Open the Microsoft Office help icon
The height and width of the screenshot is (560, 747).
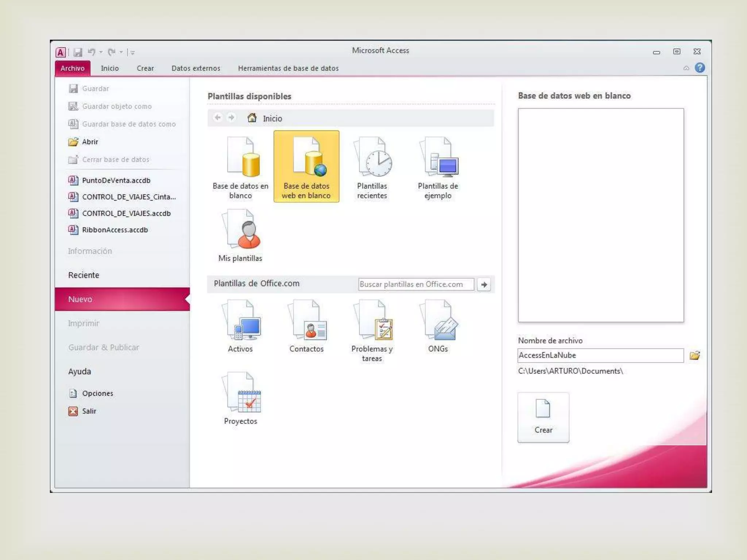point(700,68)
